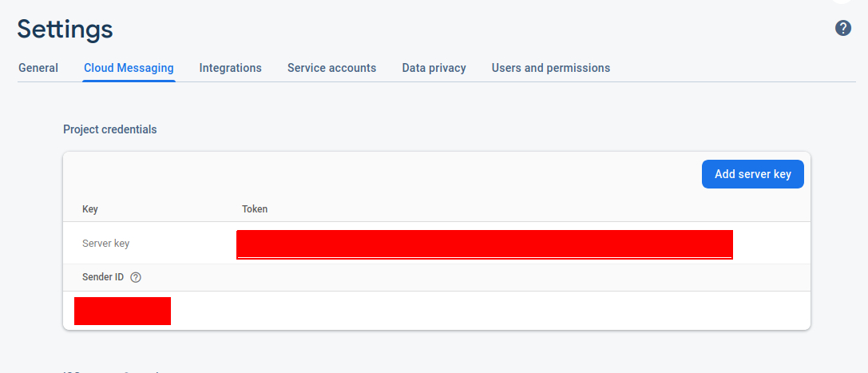Click the redacted Sender ID value
This screenshot has height=373, width=868.
[122, 311]
